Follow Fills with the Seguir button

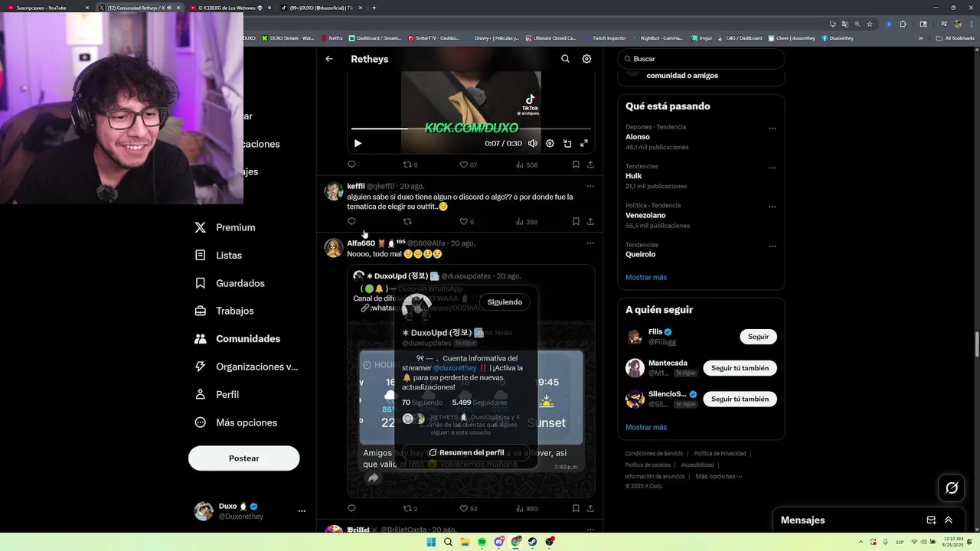click(x=758, y=337)
